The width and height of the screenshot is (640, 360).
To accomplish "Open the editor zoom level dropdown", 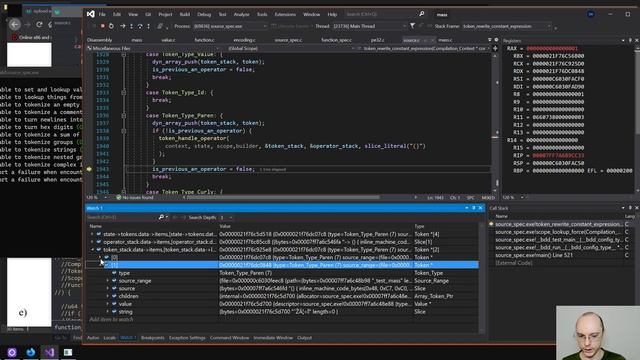I will pyautogui.click(x=96, y=198).
